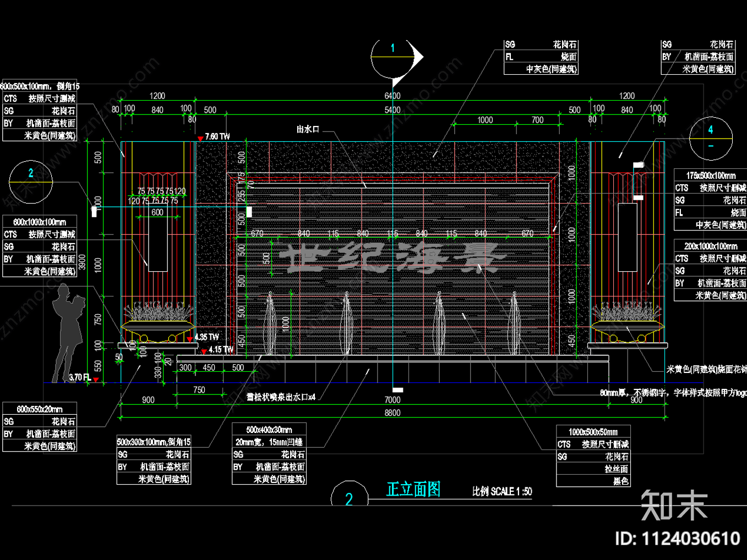Select the 雪松状喷泉出水口x4 annotation

point(281,397)
